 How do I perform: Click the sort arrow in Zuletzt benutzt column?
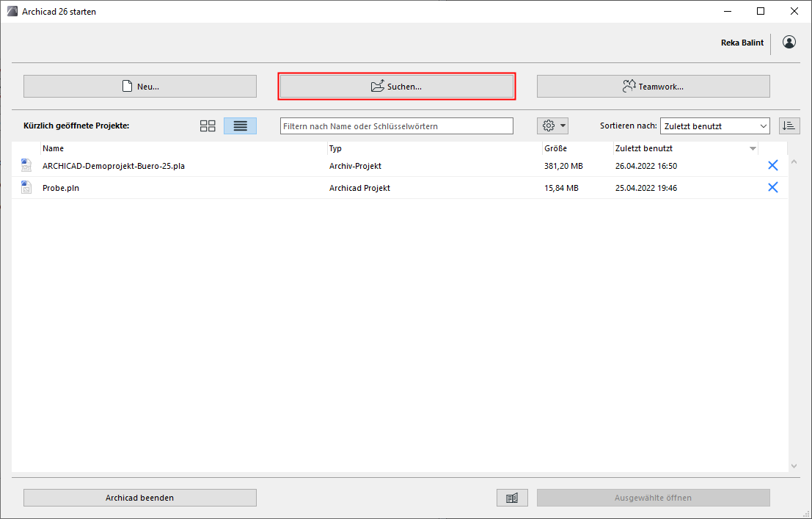tap(753, 149)
